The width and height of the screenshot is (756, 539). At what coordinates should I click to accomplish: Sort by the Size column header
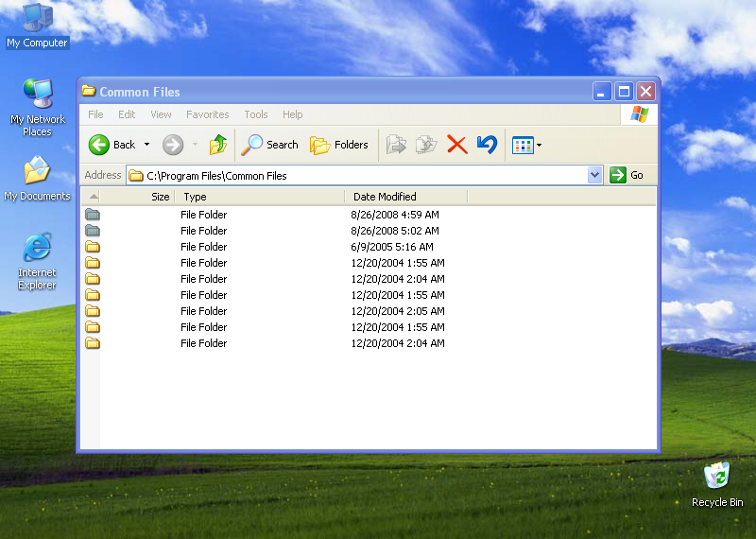[137, 197]
